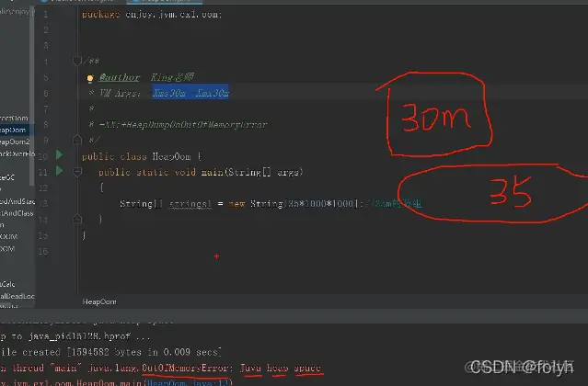This screenshot has height=386, width=588.
Task: Click HeapOom class name in declaration
Action: pos(171,156)
